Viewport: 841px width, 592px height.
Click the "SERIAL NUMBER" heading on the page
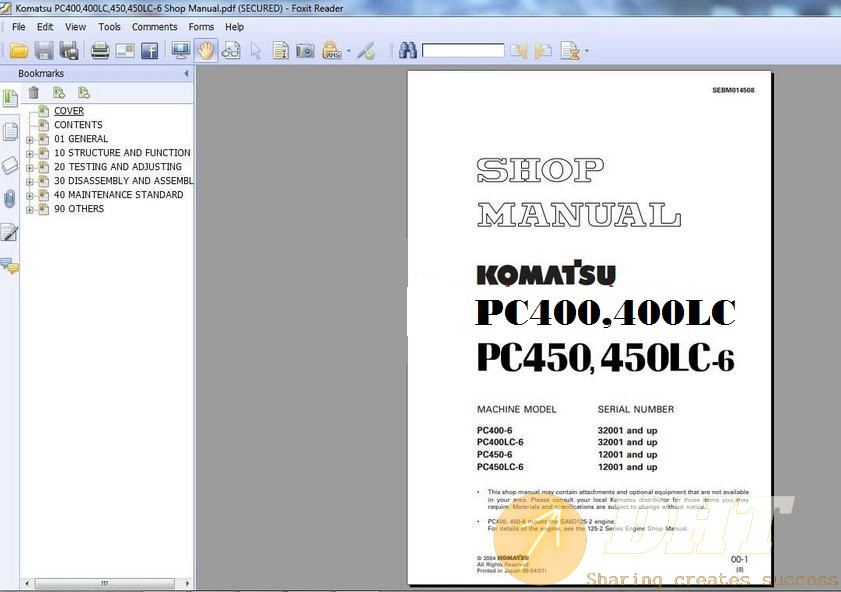(x=636, y=409)
